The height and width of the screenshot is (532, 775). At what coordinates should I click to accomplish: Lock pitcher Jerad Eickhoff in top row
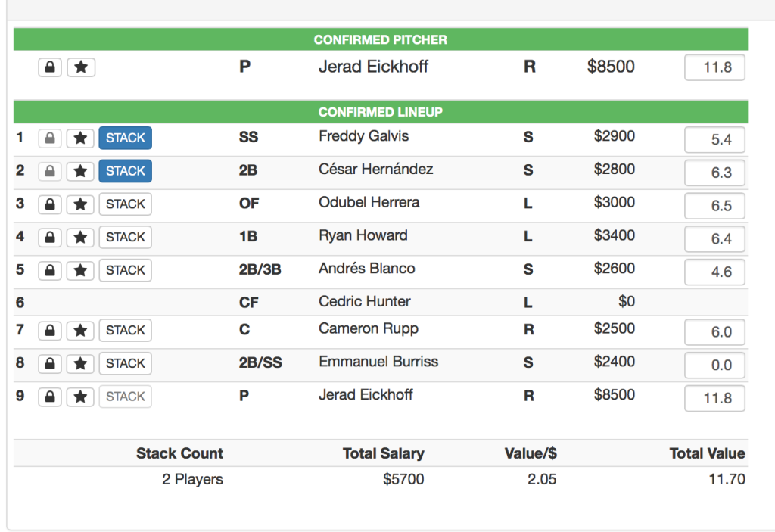(x=50, y=67)
